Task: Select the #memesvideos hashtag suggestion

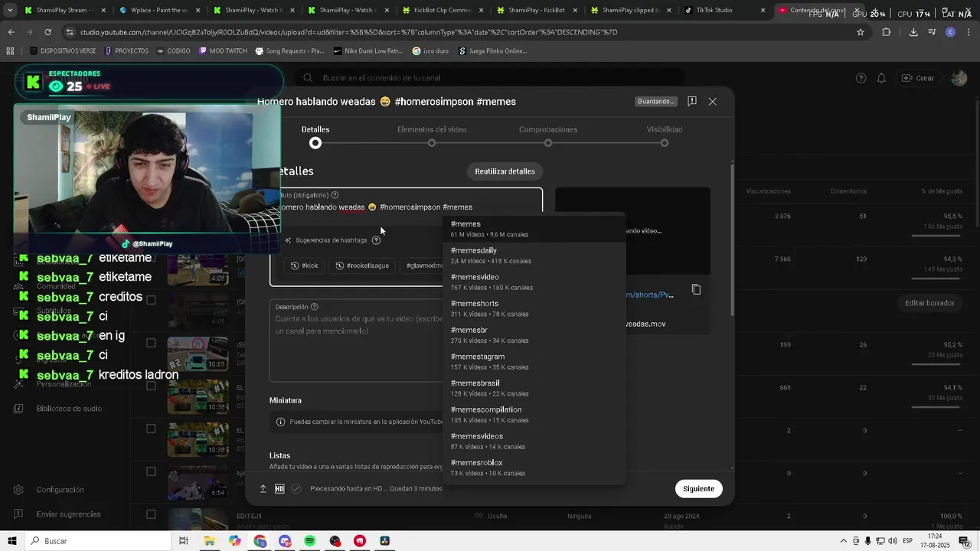Action: click(x=534, y=441)
